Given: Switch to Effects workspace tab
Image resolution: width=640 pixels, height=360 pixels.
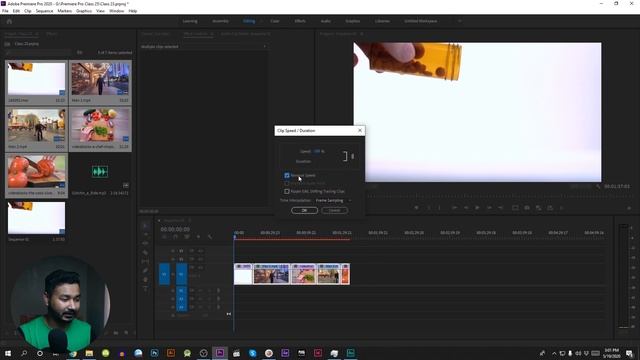Looking at the screenshot, I should pyautogui.click(x=300, y=21).
